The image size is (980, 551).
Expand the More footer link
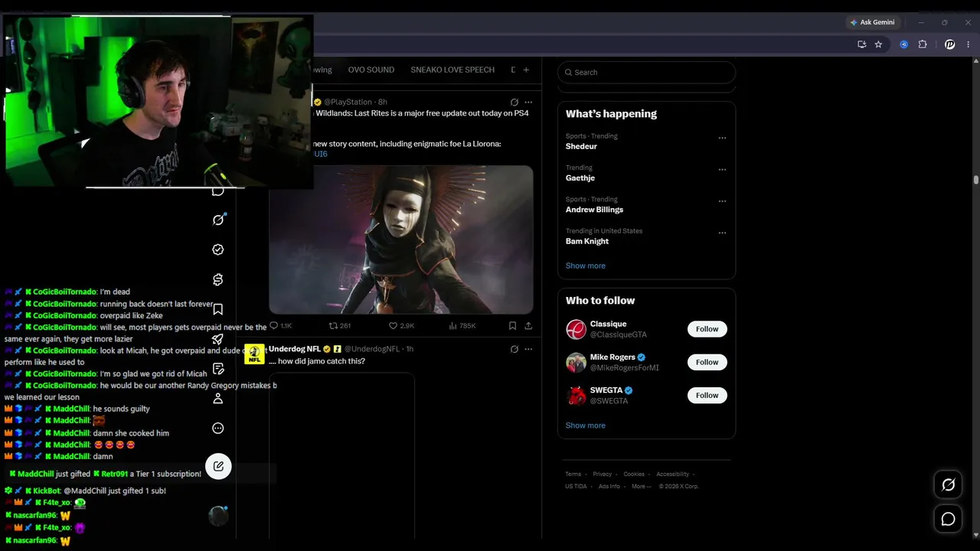[642, 486]
